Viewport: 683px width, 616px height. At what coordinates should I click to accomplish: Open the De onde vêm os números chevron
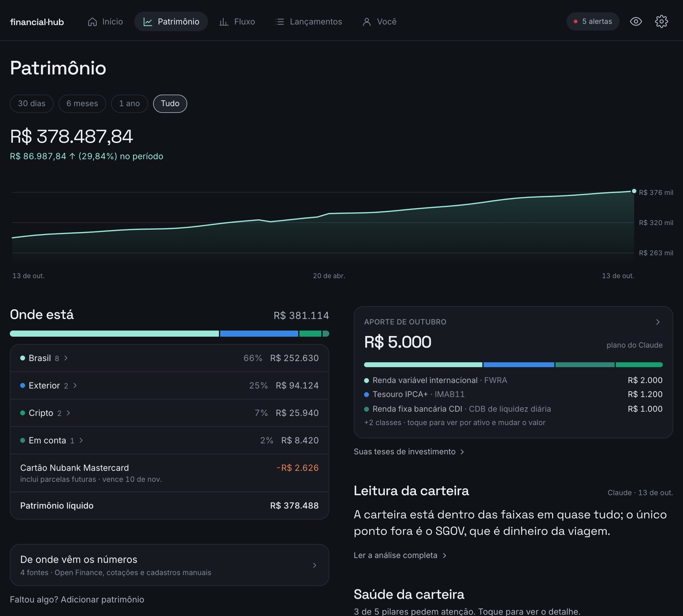(x=315, y=565)
